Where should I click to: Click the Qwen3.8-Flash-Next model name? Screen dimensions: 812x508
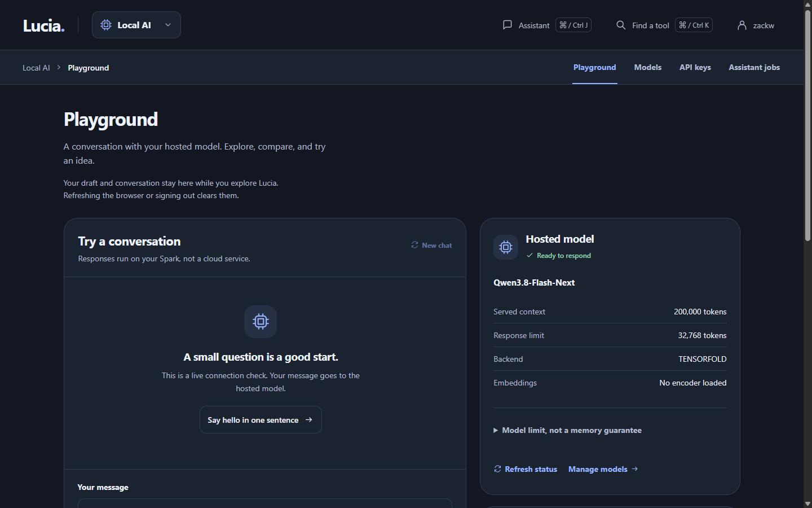pyautogui.click(x=534, y=283)
